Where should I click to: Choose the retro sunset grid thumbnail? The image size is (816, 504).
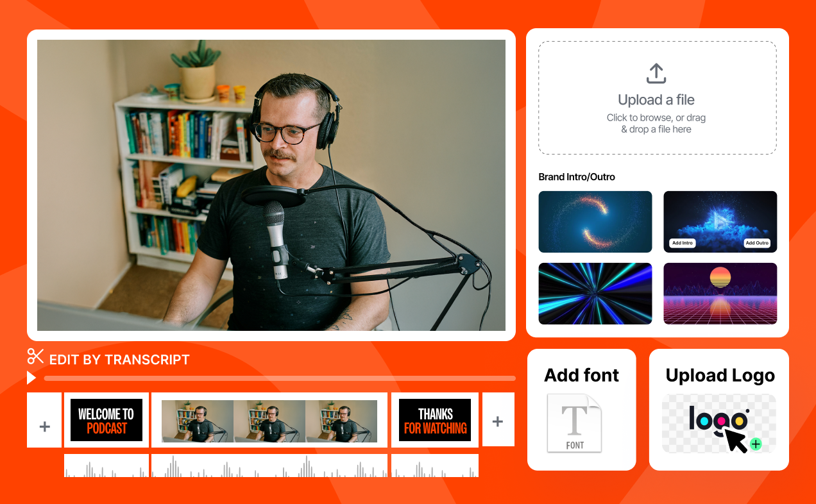click(x=720, y=294)
